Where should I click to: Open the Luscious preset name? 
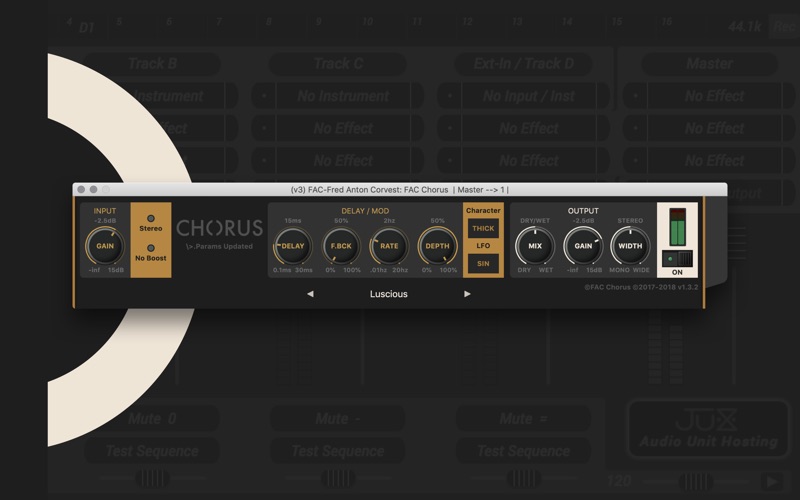click(389, 294)
